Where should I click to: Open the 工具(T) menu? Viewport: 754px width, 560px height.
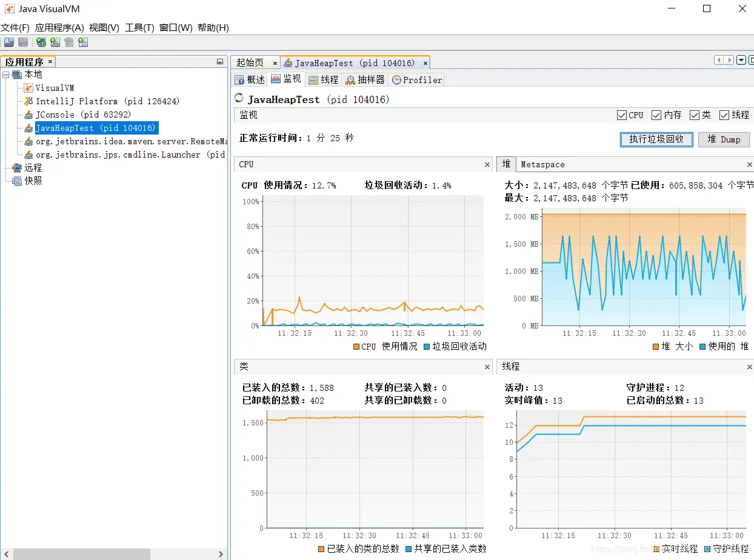pyautogui.click(x=139, y=28)
